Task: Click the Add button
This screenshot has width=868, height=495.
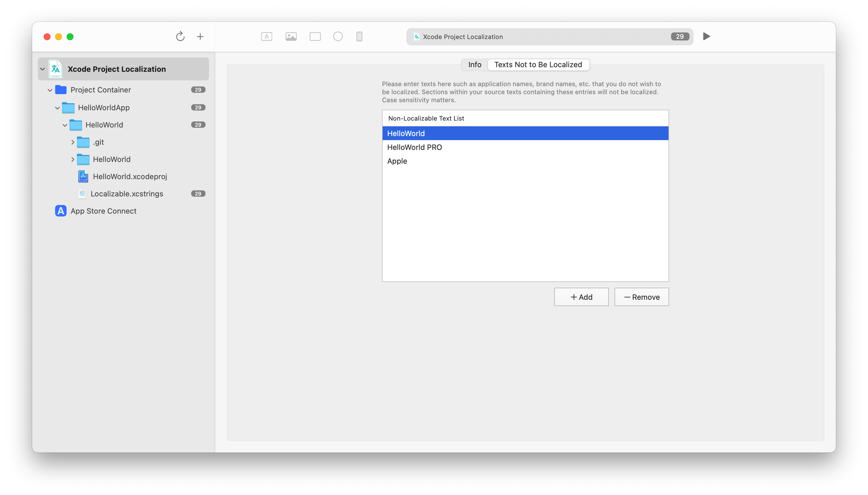Action: pos(581,297)
